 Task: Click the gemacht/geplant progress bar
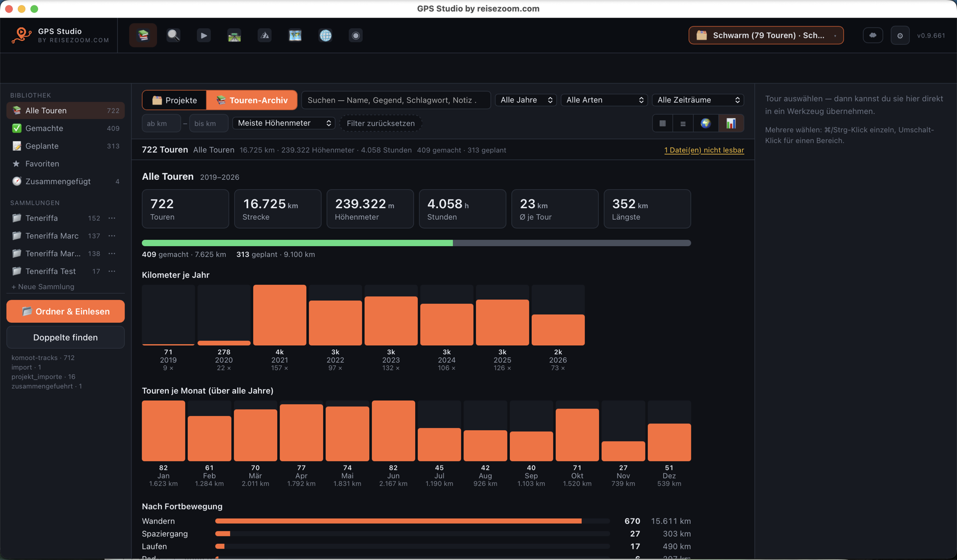(x=416, y=243)
